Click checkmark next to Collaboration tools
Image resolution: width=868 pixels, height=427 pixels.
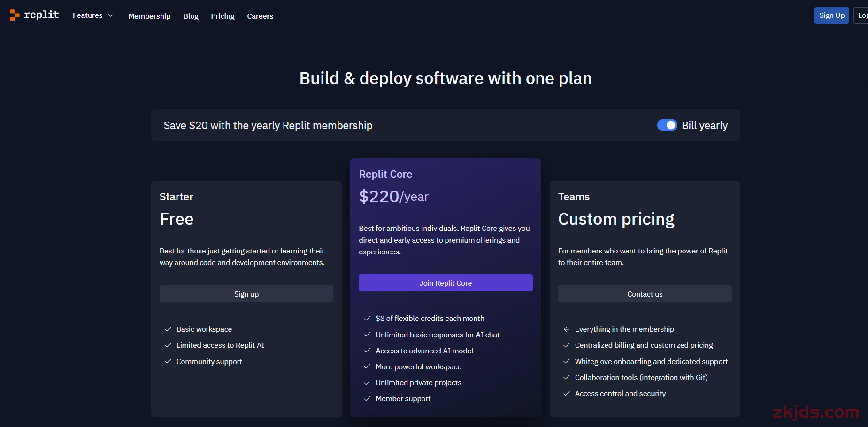pos(567,377)
